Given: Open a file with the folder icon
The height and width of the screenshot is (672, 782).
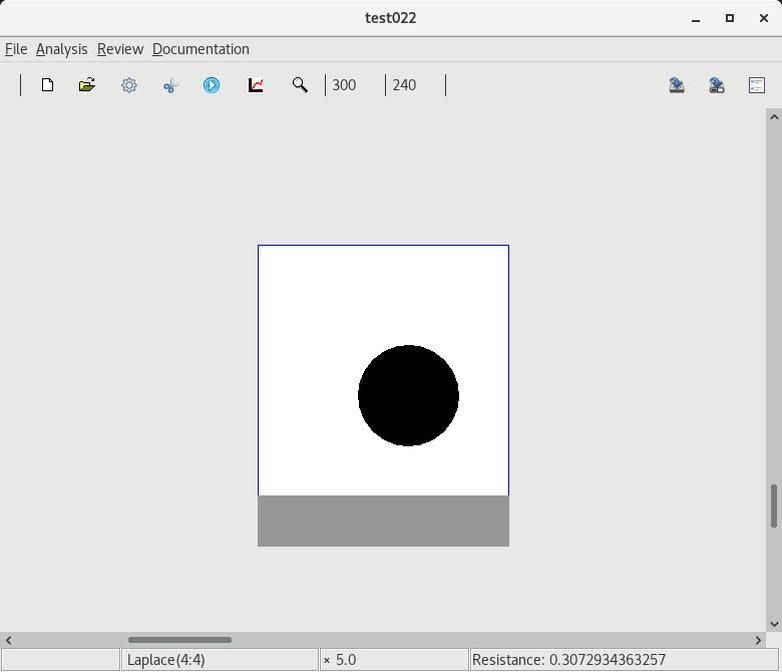Looking at the screenshot, I should pos(87,85).
